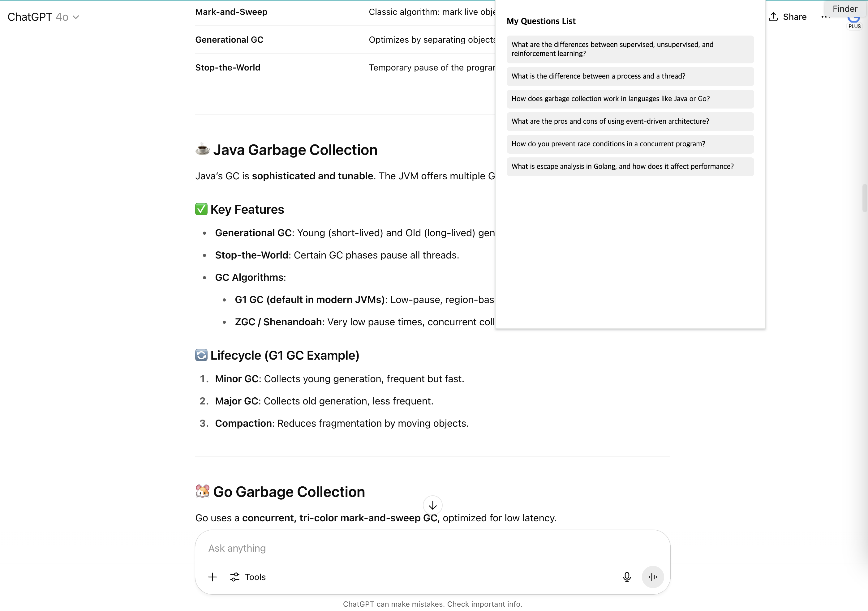The image size is (868, 611).
Task: Click the Ask anything input field
Action: [432, 548]
